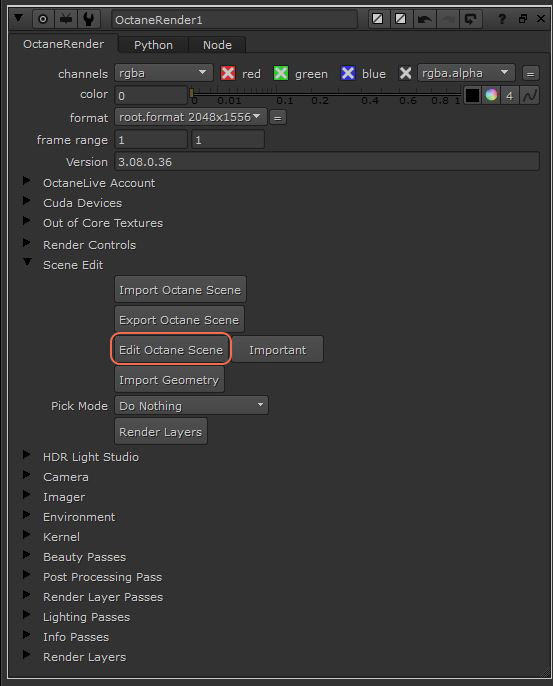Click the equals button beside format
Viewport: 553px width, 686px height.
[x=278, y=118]
